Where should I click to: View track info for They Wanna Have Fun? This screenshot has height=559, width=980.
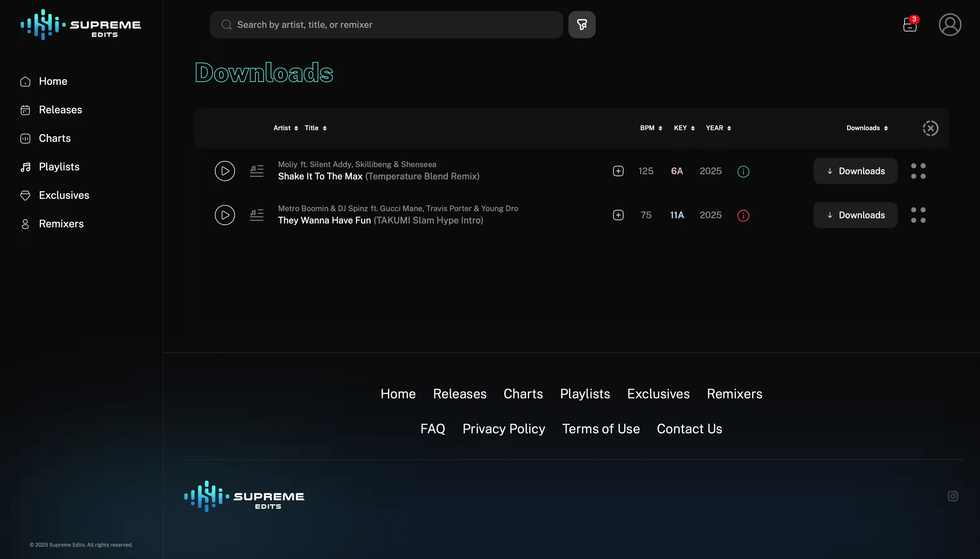point(742,215)
